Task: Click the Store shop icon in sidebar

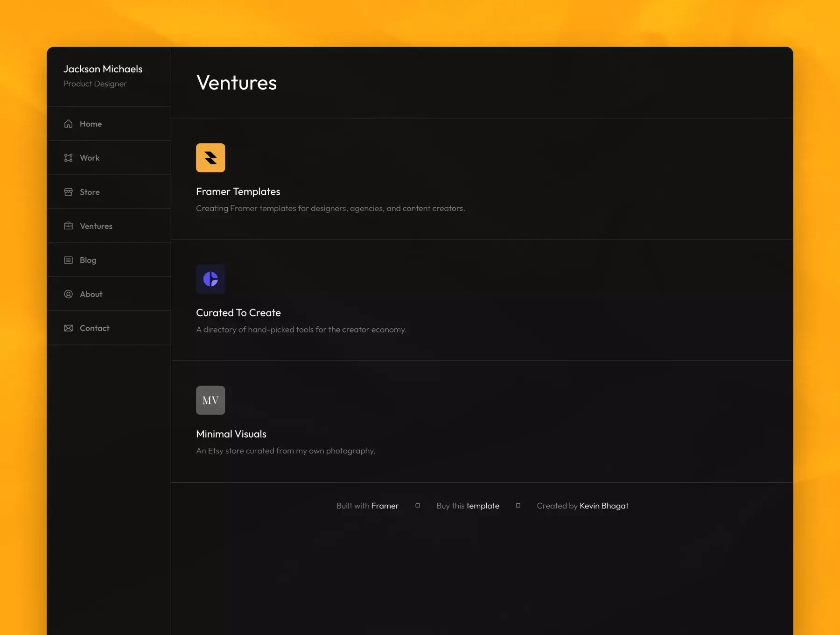Action: coord(68,192)
